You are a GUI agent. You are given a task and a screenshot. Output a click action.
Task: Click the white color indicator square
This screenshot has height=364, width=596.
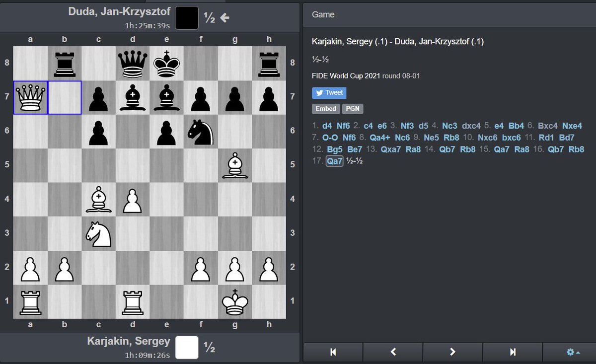click(187, 347)
